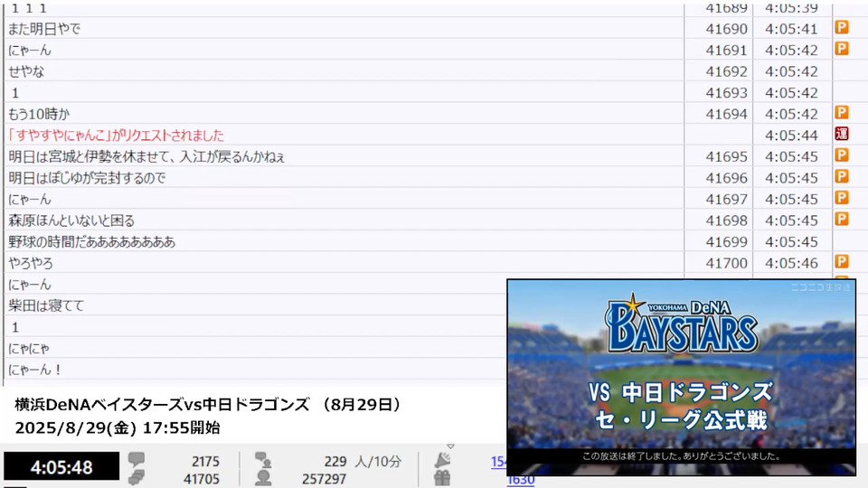Click the small triangle marker above party popper
Screen dimensions: 868x488
(450, 446)
